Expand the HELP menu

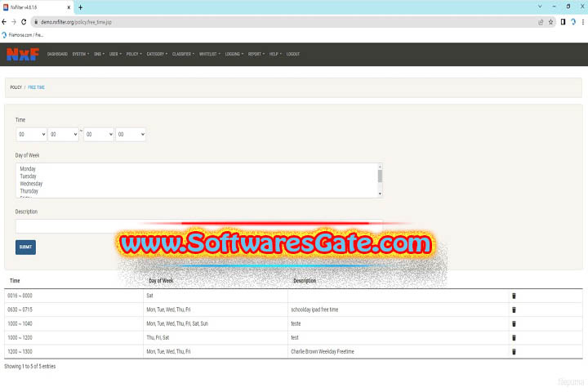(275, 54)
